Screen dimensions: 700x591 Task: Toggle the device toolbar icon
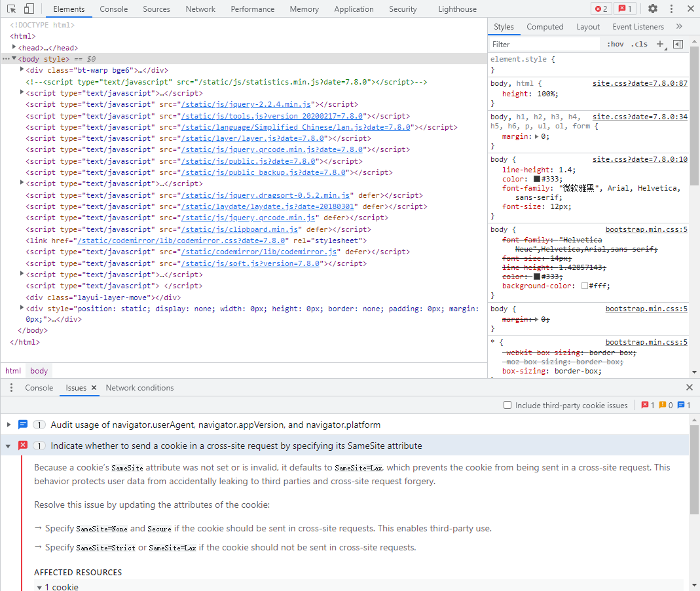pos(29,9)
